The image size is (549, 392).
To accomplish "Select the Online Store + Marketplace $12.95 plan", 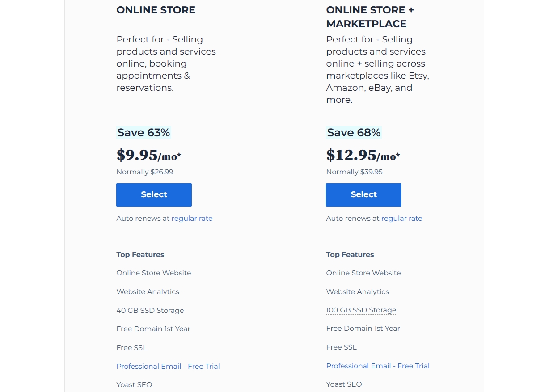I will [363, 195].
